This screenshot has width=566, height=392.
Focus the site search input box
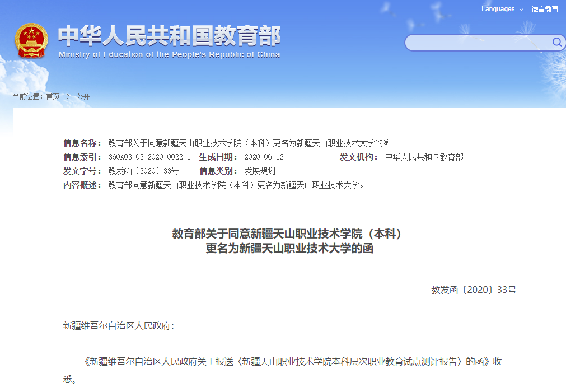(x=477, y=43)
